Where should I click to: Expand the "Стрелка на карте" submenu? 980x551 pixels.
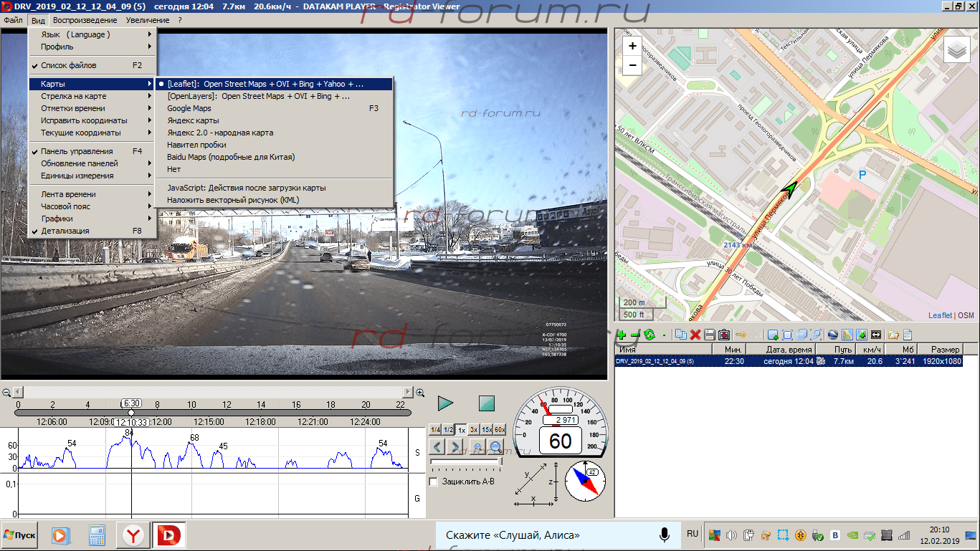pos(74,96)
